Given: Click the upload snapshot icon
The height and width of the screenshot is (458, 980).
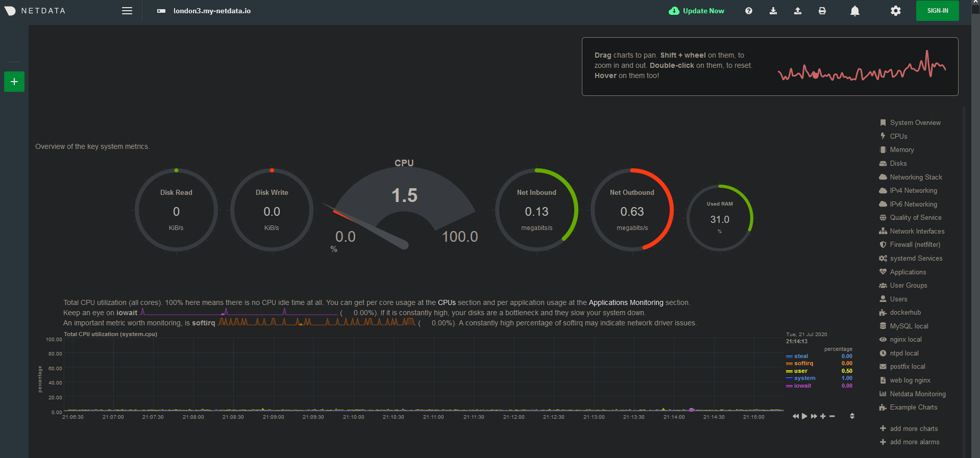Looking at the screenshot, I should tap(798, 11).
